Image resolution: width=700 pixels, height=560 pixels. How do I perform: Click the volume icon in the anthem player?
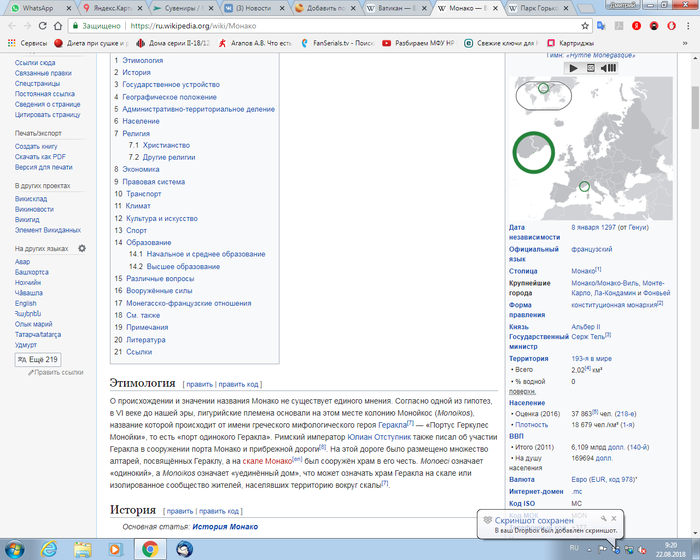point(608,68)
